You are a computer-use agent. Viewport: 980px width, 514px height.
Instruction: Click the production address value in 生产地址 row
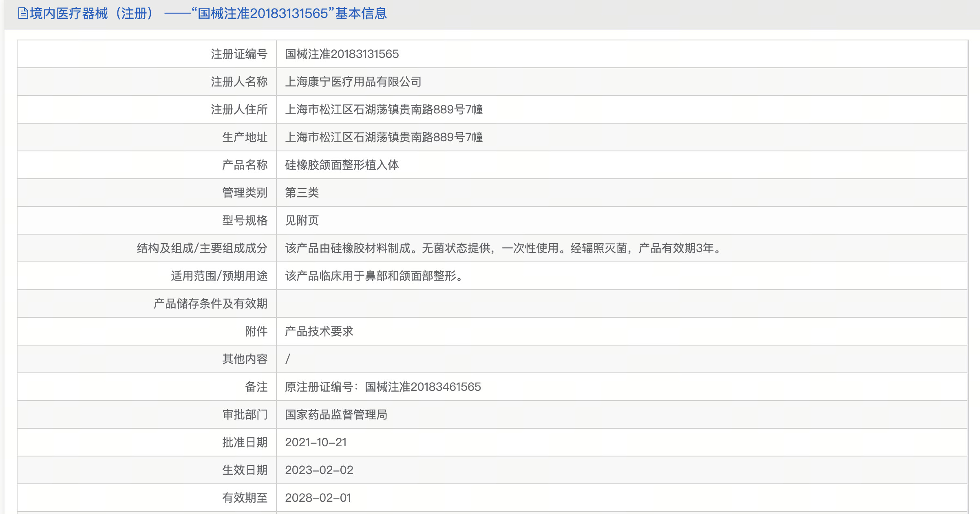pos(384,137)
